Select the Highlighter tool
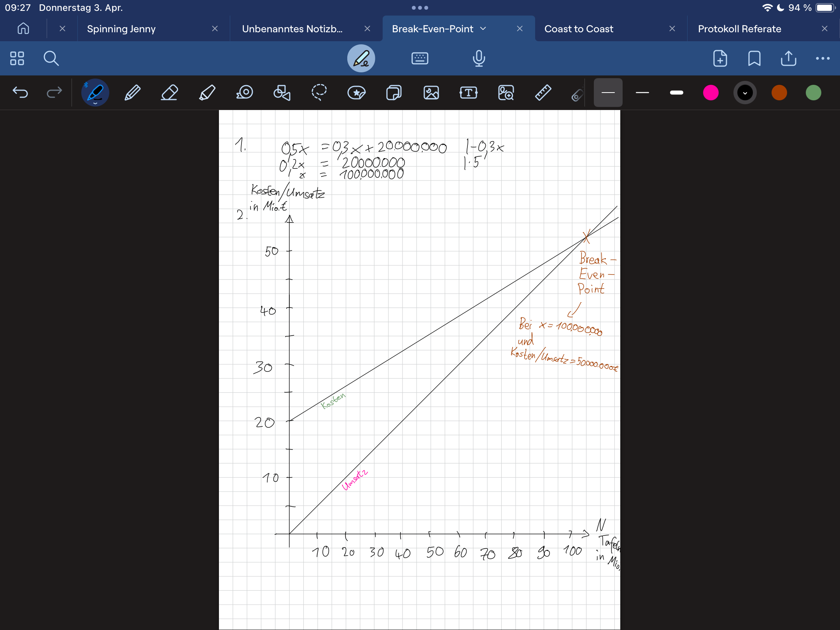This screenshot has height=630, width=840. coord(207,93)
